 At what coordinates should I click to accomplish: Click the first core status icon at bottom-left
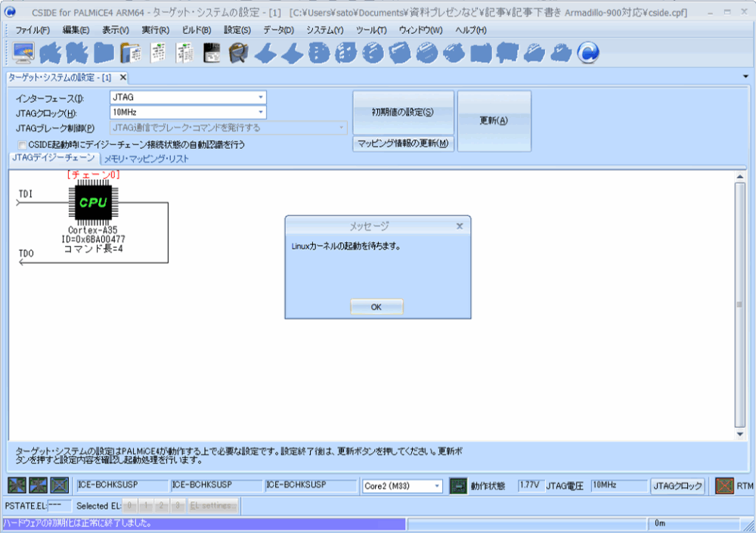(x=17, y=486)
